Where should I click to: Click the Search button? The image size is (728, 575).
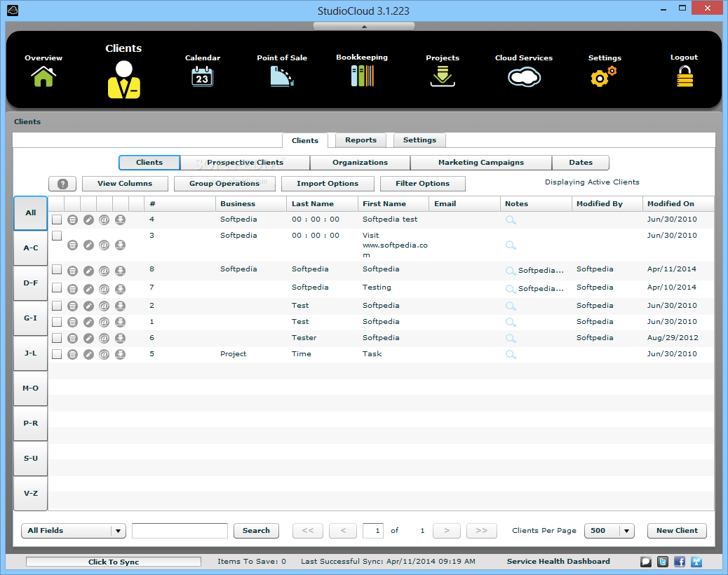point(256,530)
